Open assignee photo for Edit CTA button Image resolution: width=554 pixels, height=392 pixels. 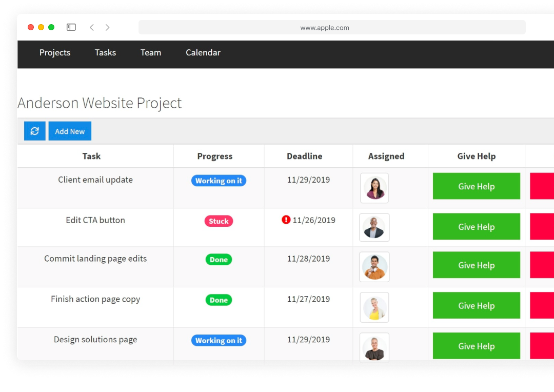pyautogui.click(x=374, y=228)
